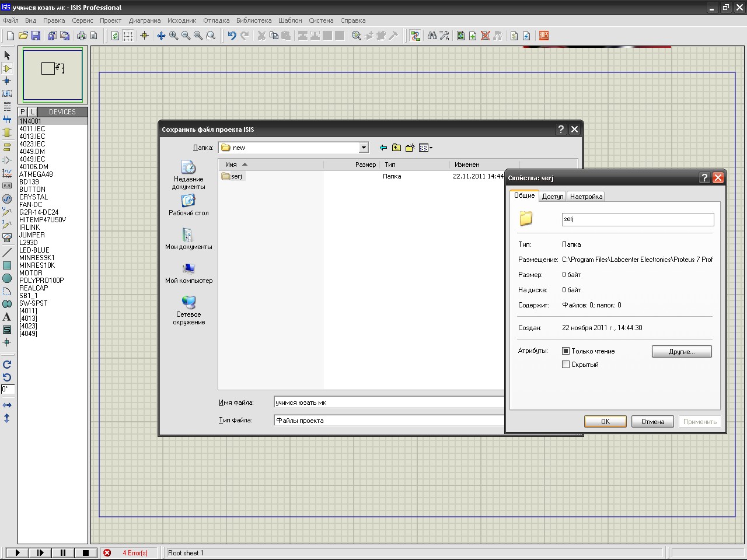Click the Undo arrow in toolbar
This screenshot has width=747, height=560.
232,36
